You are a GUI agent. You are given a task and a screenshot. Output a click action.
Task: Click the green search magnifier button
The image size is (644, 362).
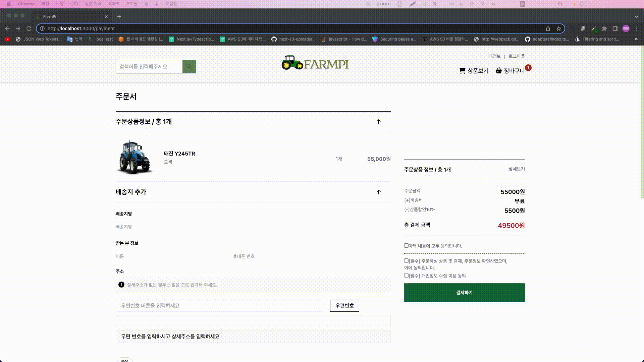tap(189, 67)
